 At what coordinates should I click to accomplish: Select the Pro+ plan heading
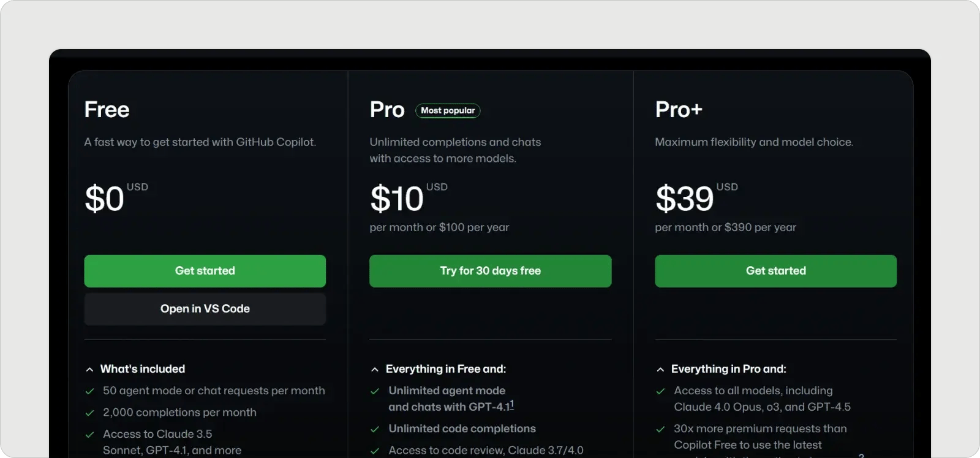[679, 109]
